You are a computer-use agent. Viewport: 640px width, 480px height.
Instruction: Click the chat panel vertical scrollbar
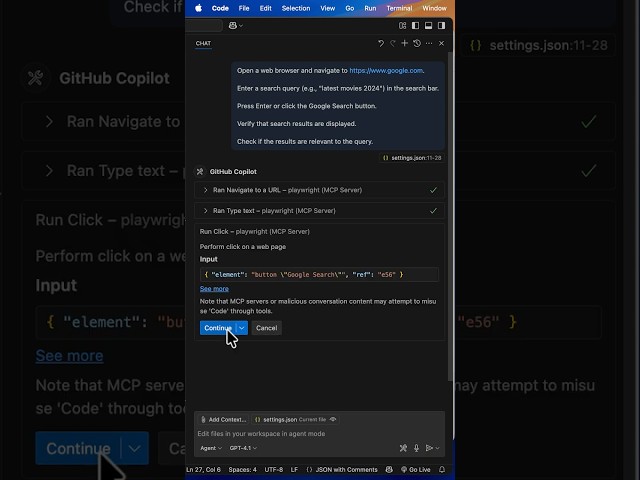[450, 216]
